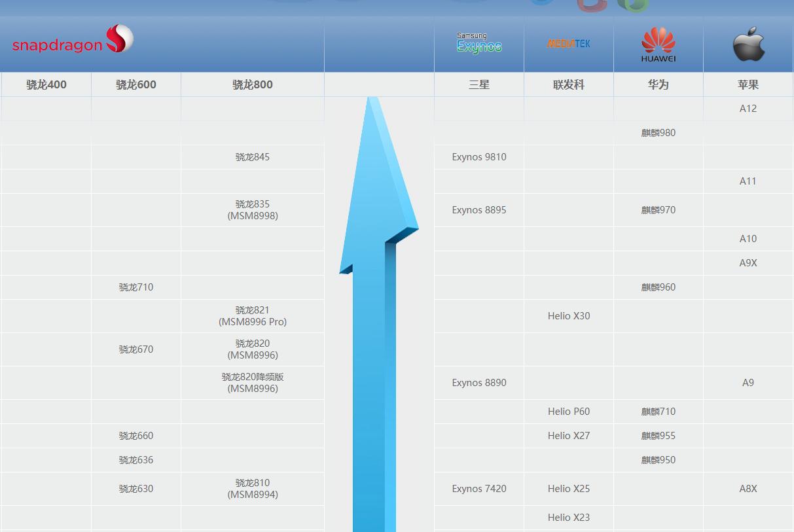Click the 麒麟970 cell
The width and height of the screenshot is (794, 532).
point(657,209)
